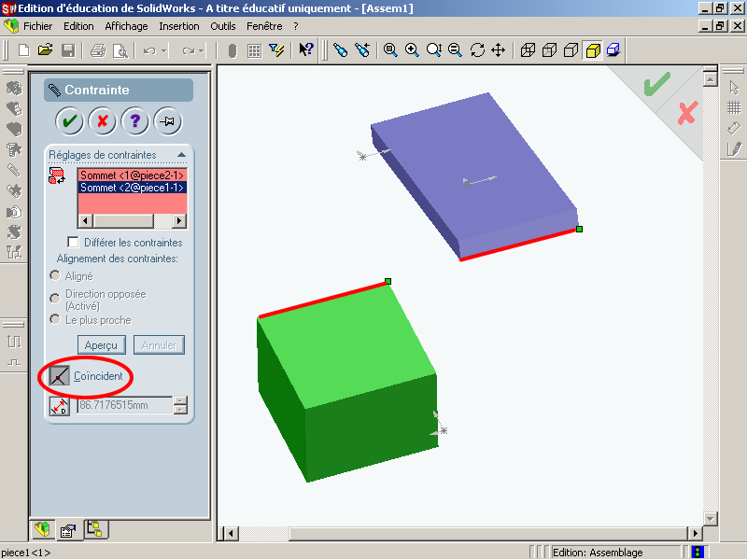
Task: Switch to Wireframe display mode
Action: point(528,49)
